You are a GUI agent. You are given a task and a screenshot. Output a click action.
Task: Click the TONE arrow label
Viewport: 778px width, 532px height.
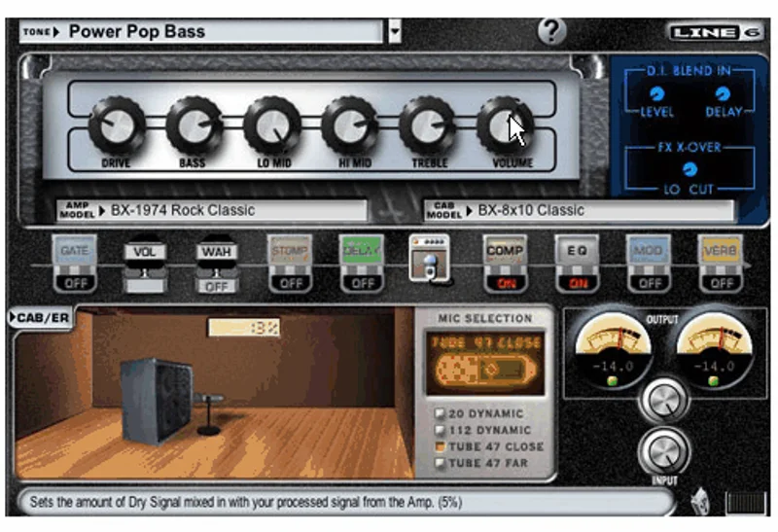41,32
